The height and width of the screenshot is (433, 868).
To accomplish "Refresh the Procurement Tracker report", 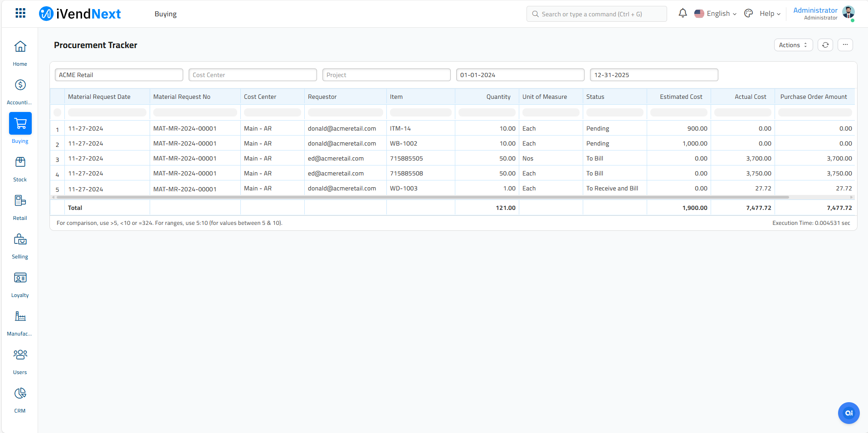I will click(x=825, y=45).
